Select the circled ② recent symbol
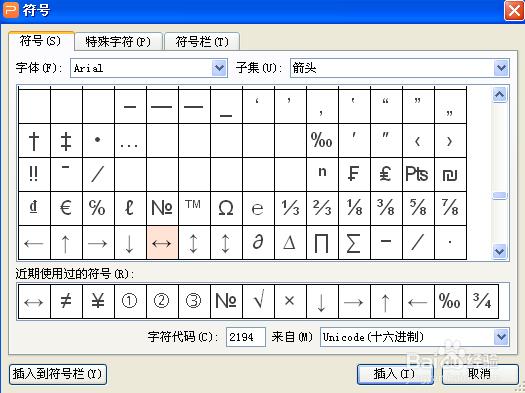 pos(162,301)
